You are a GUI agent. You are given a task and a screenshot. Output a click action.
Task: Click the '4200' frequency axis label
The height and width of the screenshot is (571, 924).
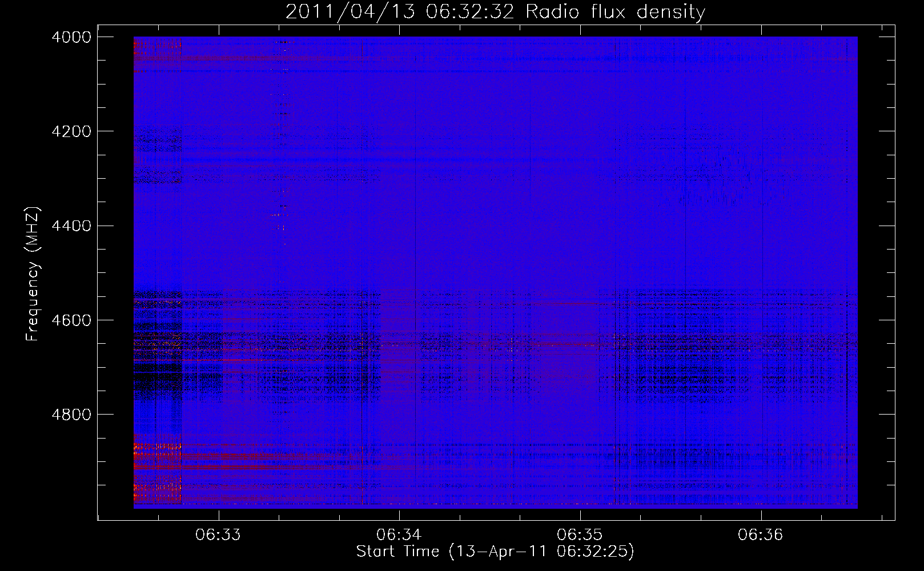click(x=71, y=131)
